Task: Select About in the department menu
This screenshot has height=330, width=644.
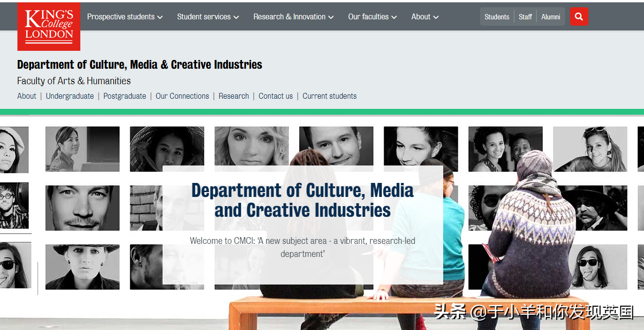Action: coord(27,96)
